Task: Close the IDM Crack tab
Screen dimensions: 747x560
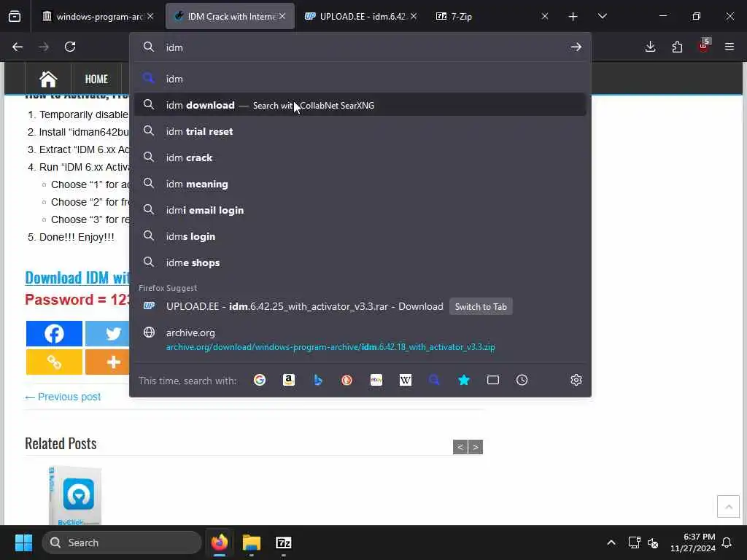Action: click(282, 16)
